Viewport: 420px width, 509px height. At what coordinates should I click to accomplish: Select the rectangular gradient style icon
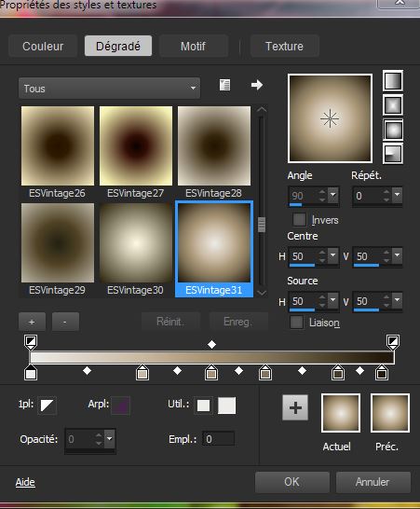click(393, 105)
